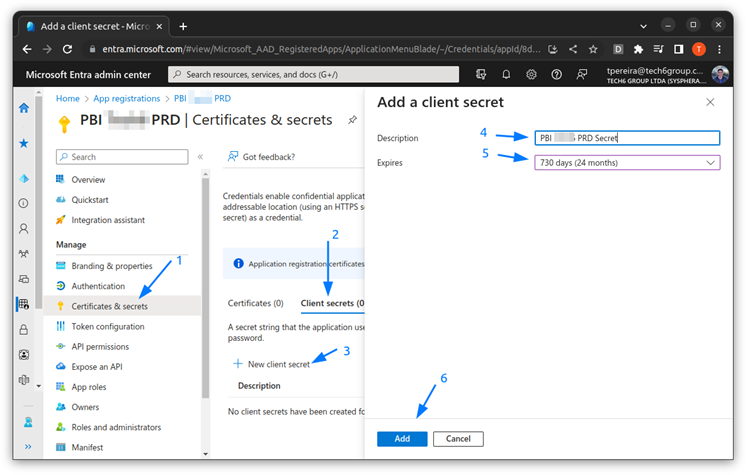Open the portal settings gear icon

(x=531, y=74)
